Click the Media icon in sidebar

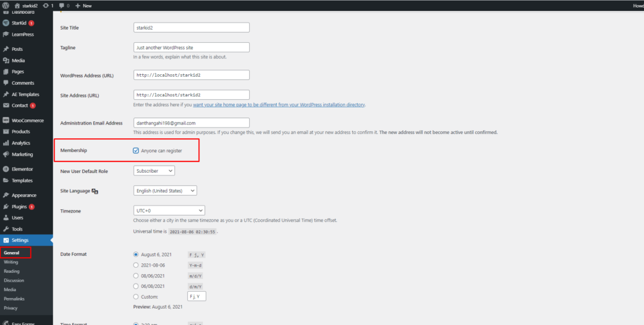coord(6,60)
